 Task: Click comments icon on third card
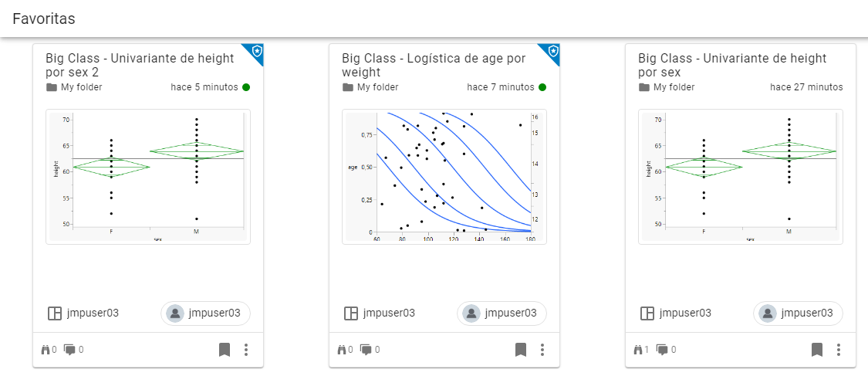tap(662, 350)
